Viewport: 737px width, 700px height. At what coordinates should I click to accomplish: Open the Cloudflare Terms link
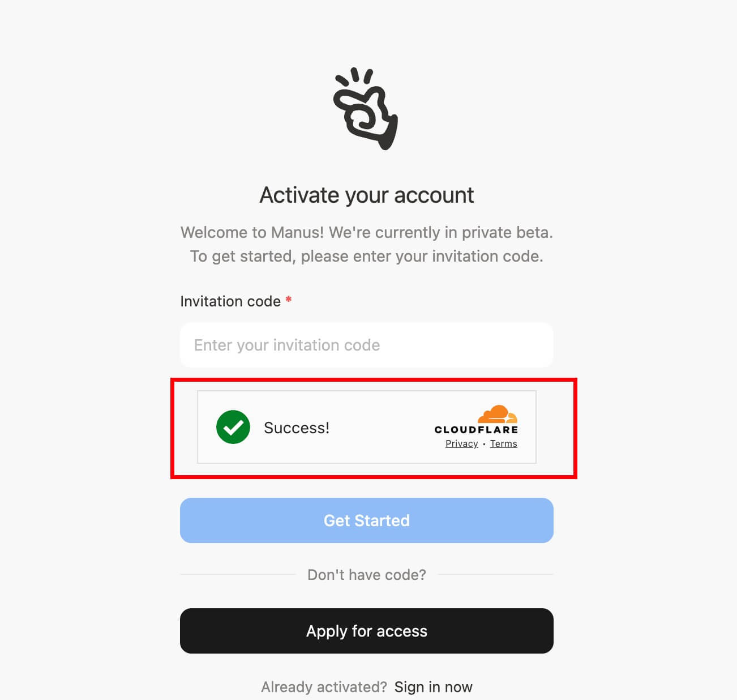click(x=504, y=443)
